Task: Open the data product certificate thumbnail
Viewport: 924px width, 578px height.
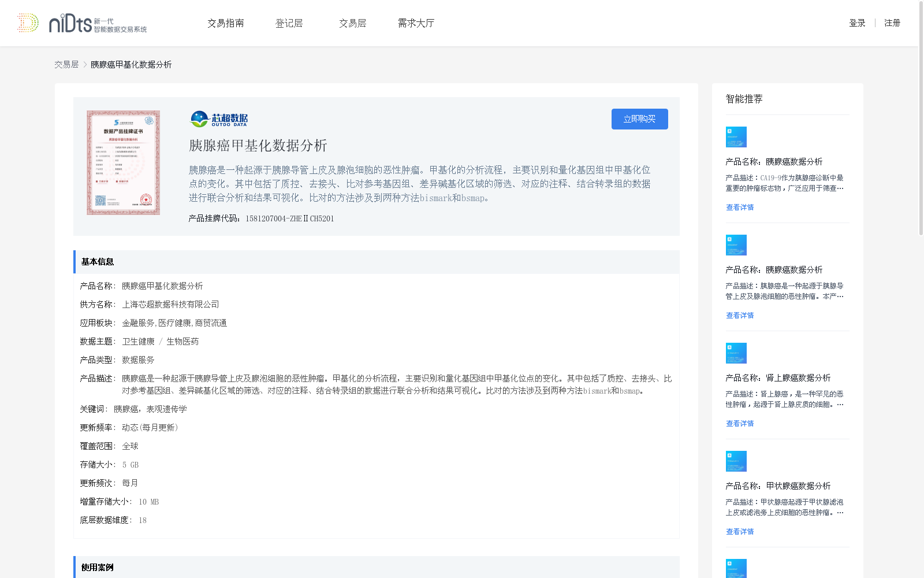Action: 124,163
